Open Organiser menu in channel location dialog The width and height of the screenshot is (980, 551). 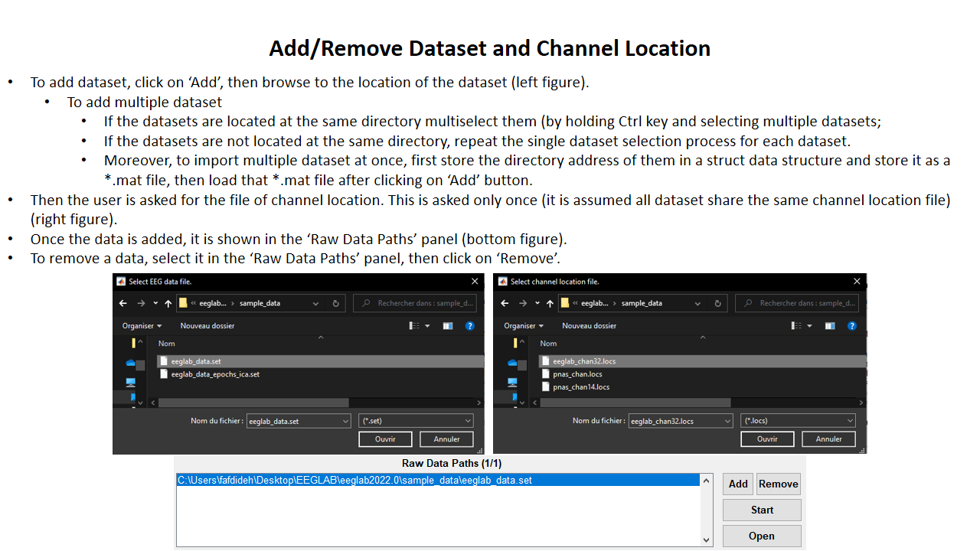[524, 326]
